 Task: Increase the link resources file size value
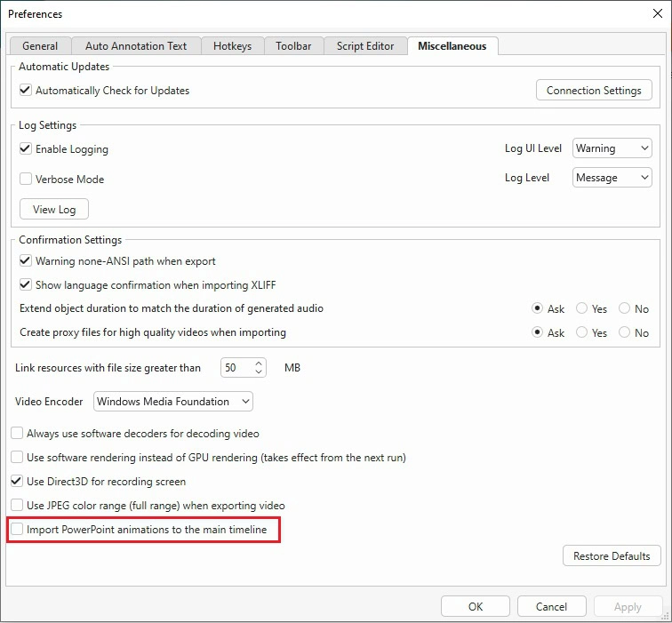click(259, 363)
